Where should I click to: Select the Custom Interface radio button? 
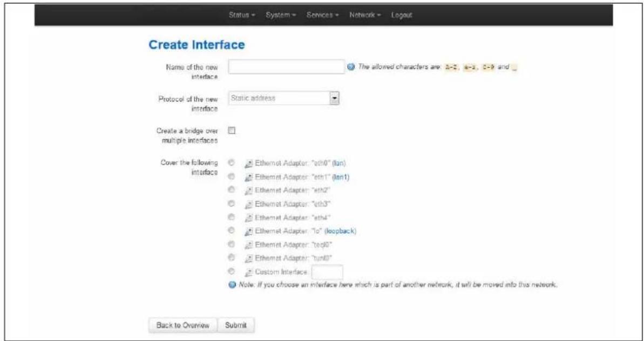coord(232,271)
